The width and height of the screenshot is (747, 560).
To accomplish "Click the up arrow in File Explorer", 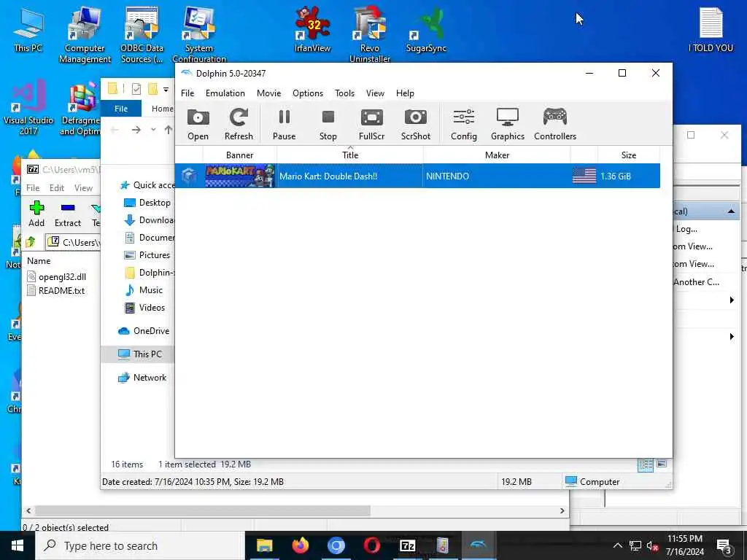I will pos(169,130).
